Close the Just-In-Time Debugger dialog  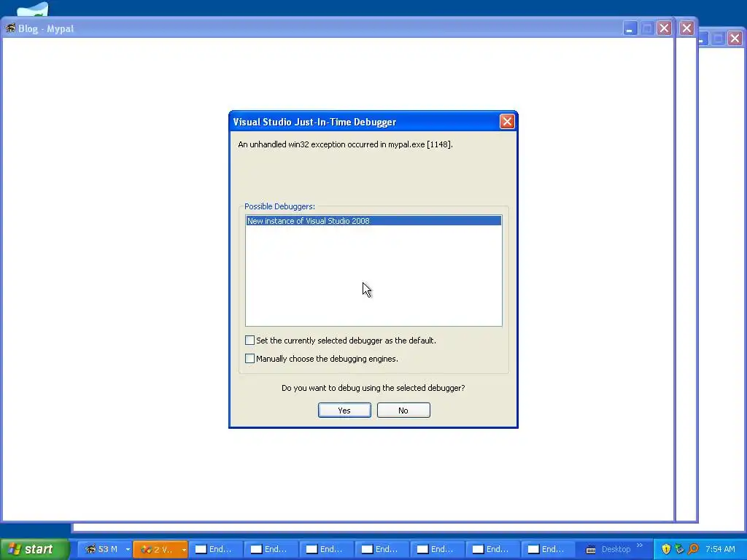pyautogui.click(x=507, y=122)
